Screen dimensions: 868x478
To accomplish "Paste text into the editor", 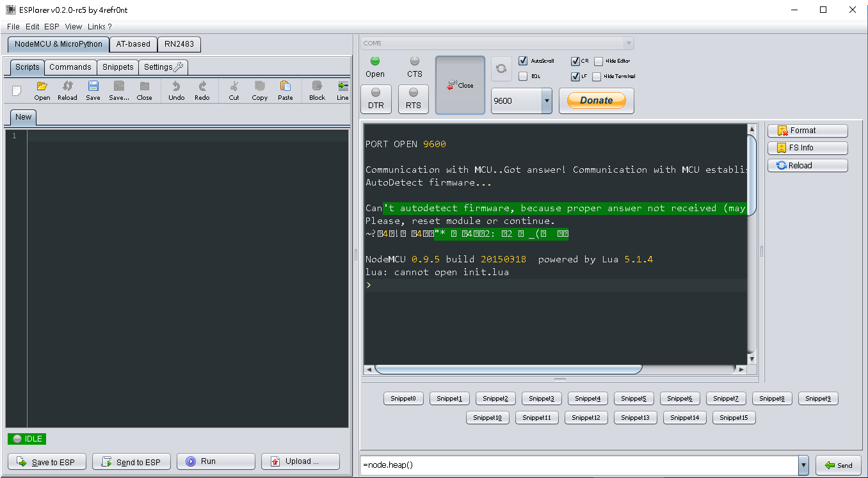I will [x=285, y=90].
